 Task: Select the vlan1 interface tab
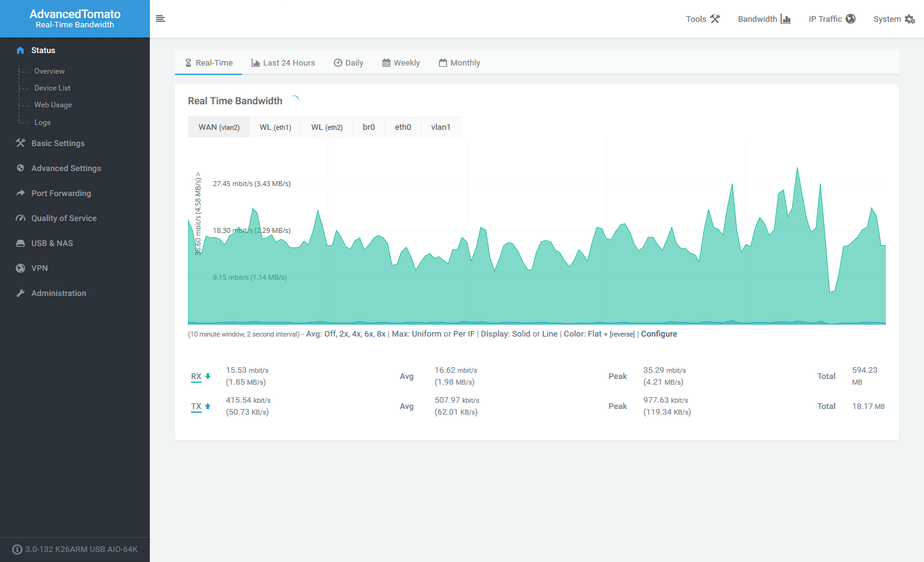[441, 127]
